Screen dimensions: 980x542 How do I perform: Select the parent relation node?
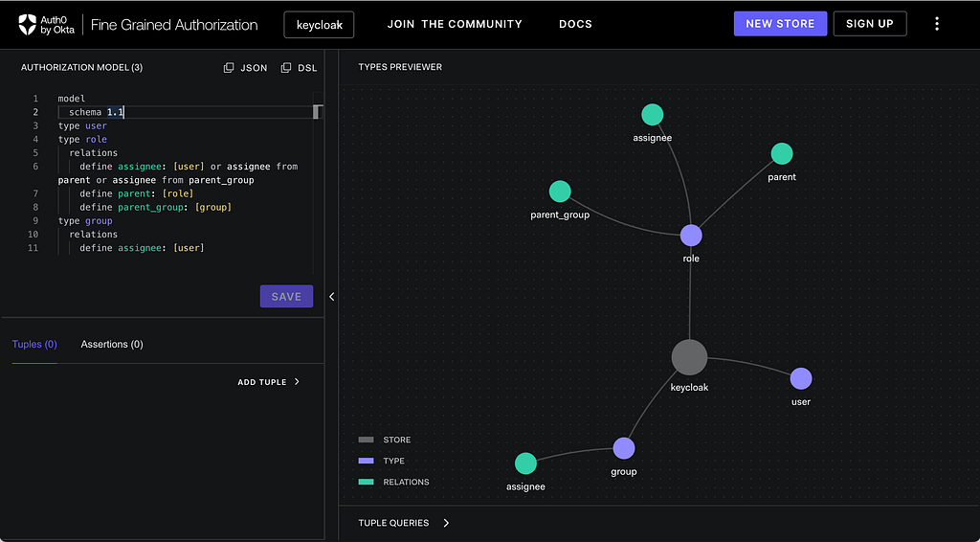pyautogui.click(x=782, y=153)
